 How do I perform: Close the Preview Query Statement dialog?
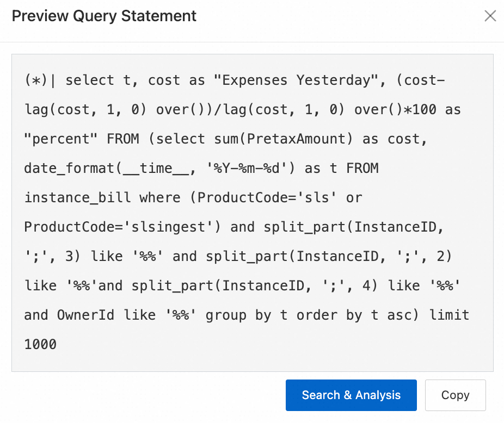tap(490, 16)
